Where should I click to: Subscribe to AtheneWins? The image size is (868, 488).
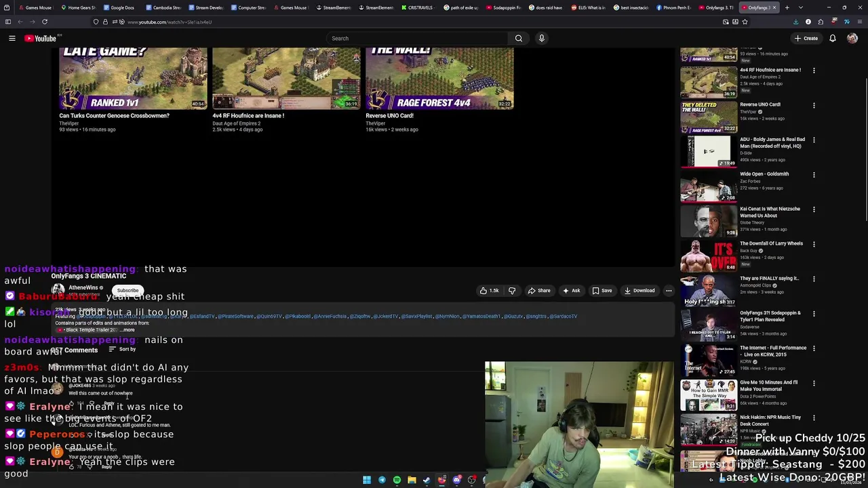[x=127, y=291]
